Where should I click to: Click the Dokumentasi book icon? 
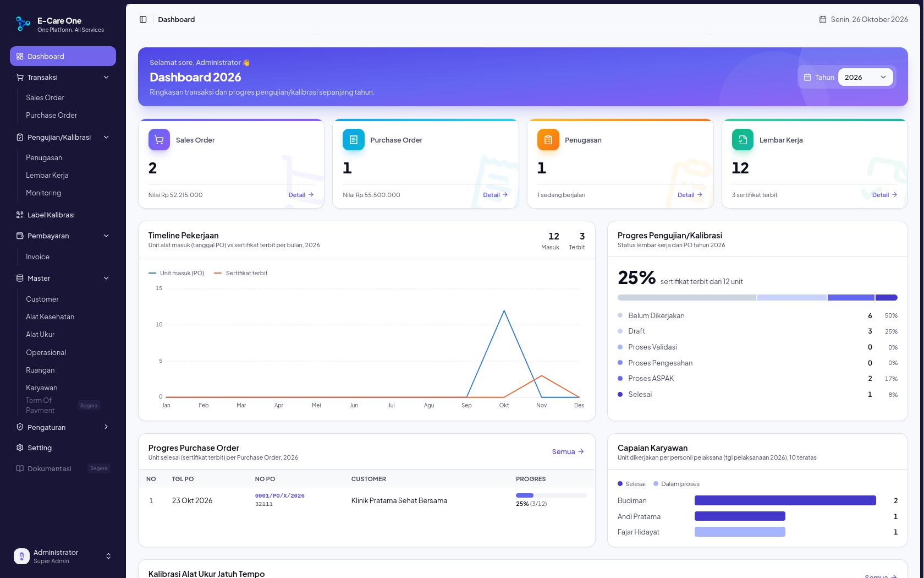(x=20, y=468)
